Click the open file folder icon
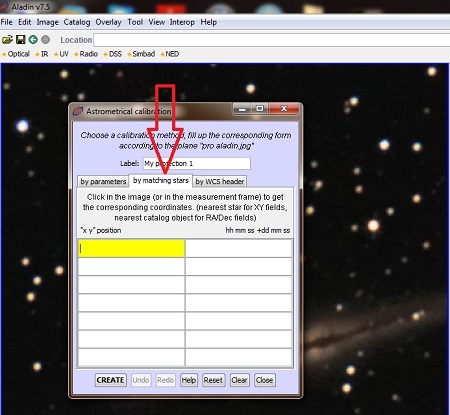 (x=7, y=40)
